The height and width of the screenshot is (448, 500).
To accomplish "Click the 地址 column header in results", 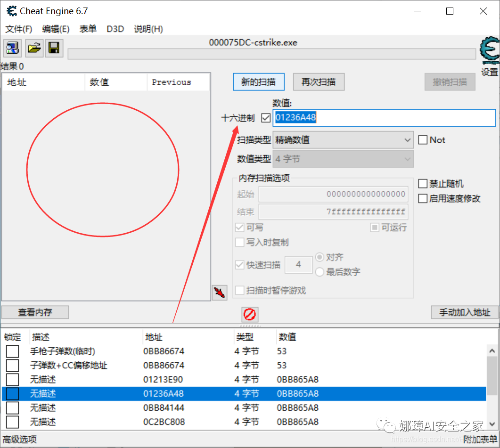I will click(x=44, y=82).
